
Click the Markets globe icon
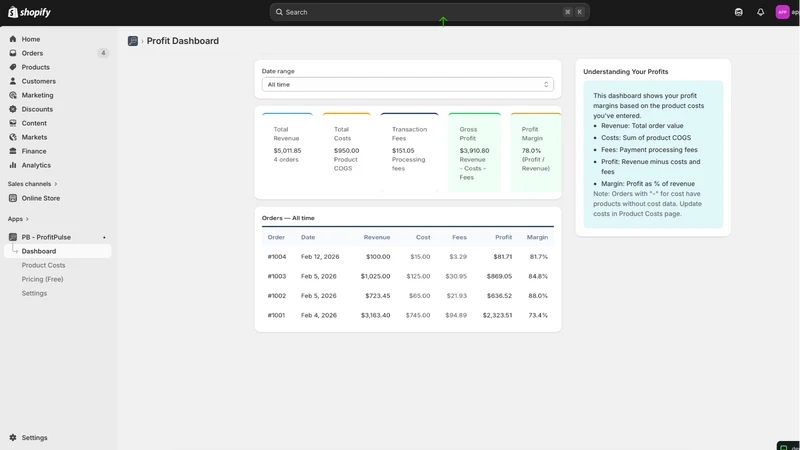(13, 137)
